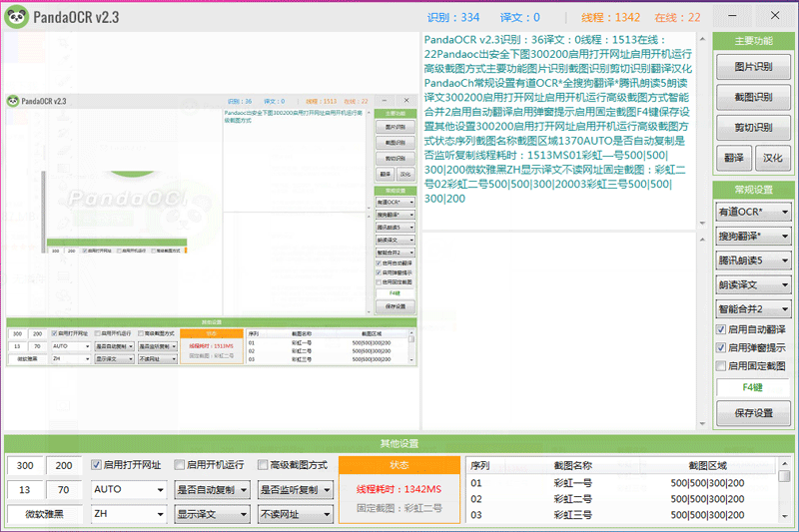Viewport: 799px width, 532px height.
Task: Enable the 启用固定截图 checkbox
Action: pos(722,366)
